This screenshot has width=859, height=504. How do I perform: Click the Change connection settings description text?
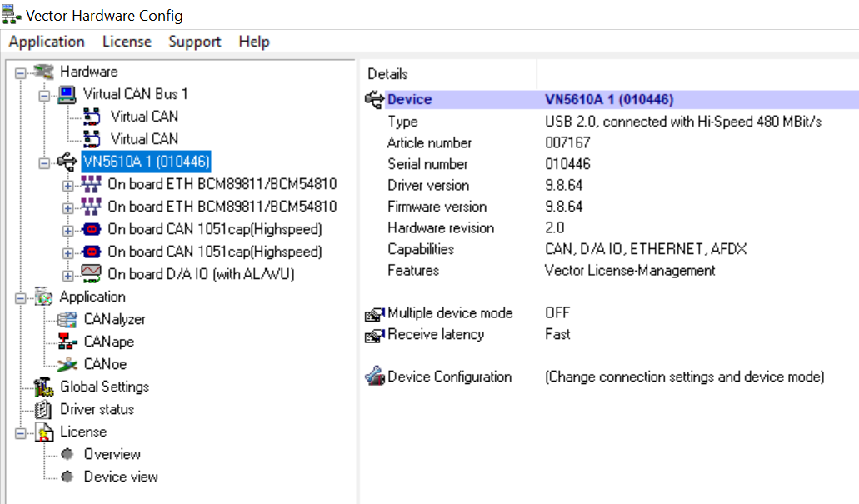coord(685,377)
